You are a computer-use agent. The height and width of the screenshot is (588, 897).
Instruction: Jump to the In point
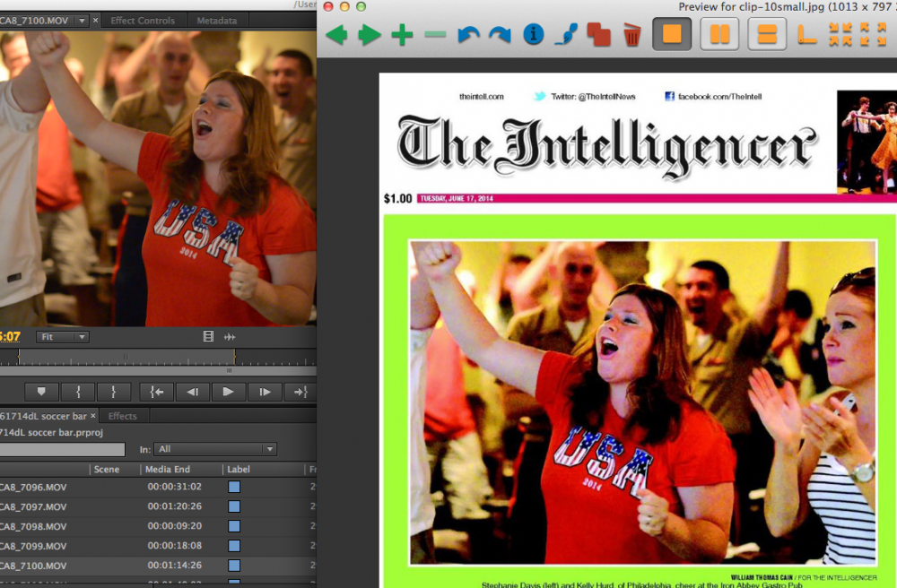156,392
